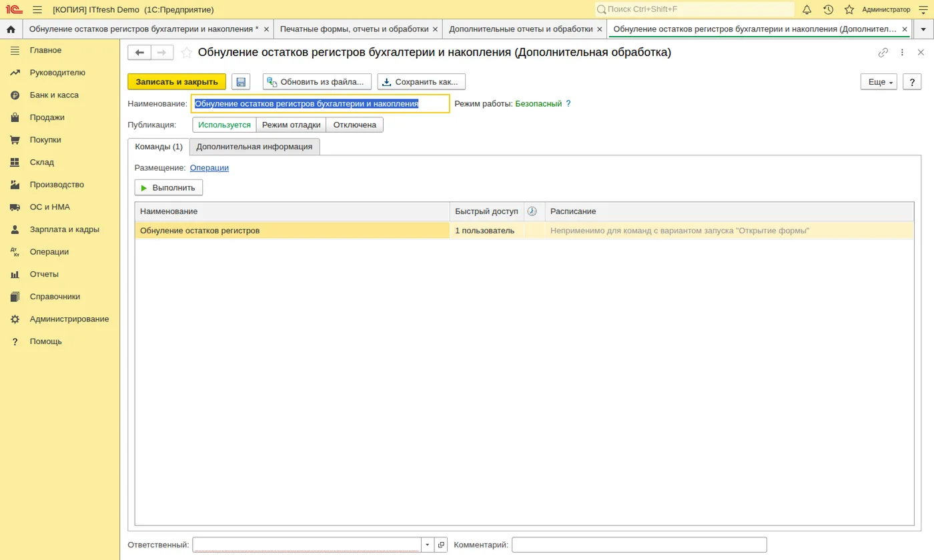Open the Администрирование sidebar section

[x=69, y=319]
